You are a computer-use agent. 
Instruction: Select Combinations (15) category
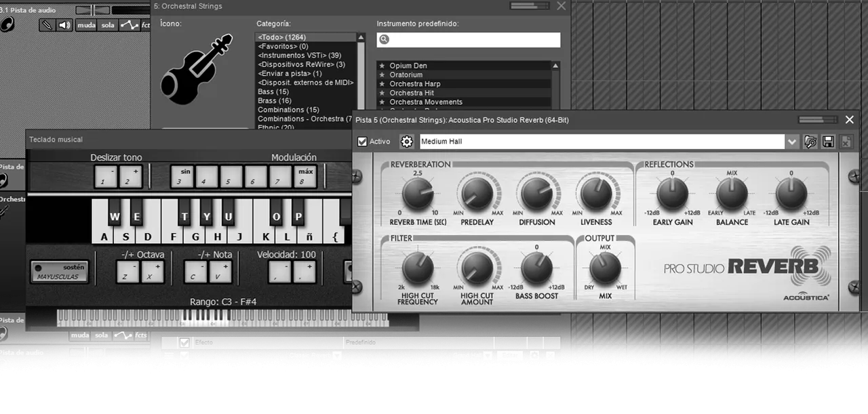(306, 110)
